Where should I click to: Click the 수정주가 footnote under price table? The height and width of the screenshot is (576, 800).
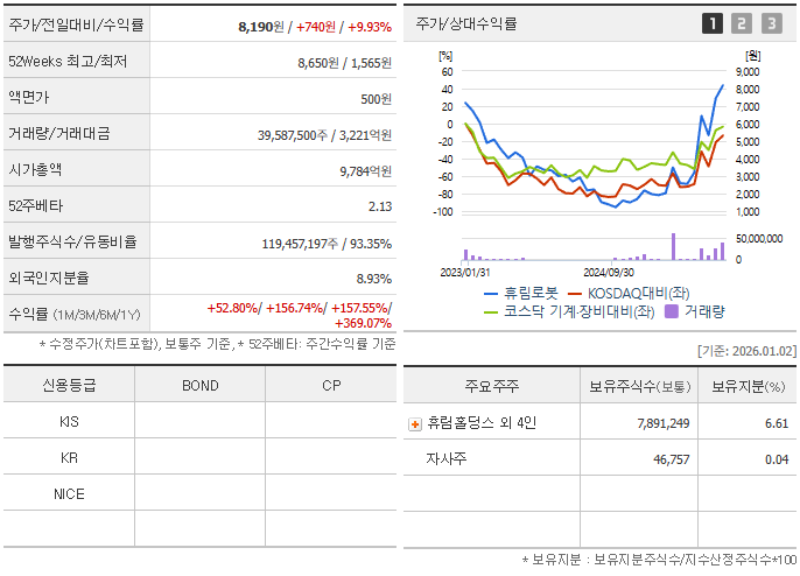click(217, 344)
